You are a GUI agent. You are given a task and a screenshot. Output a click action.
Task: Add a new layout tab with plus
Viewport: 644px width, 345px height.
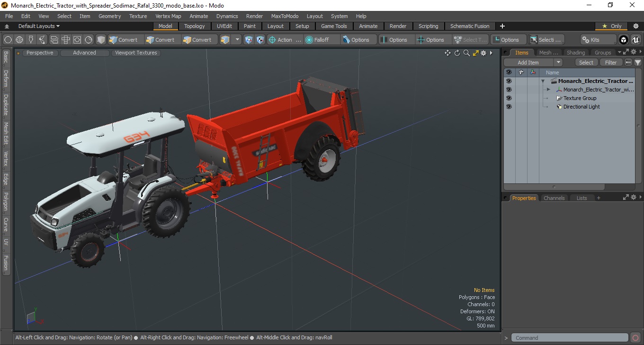click(502, 26)
